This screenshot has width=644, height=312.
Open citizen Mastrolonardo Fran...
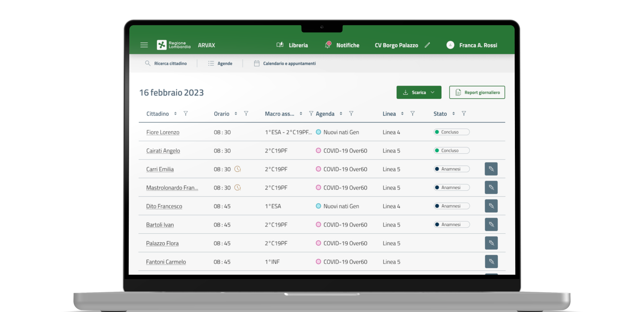click(x=172, y=188)
